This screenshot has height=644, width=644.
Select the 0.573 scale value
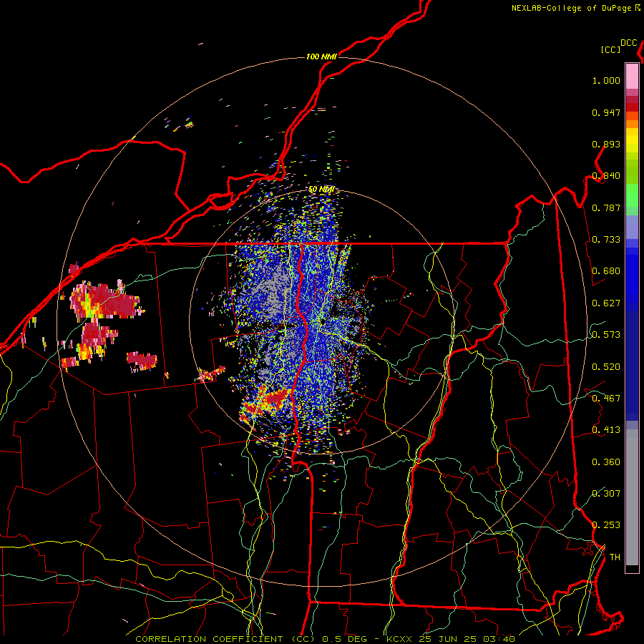click(606, 335)
